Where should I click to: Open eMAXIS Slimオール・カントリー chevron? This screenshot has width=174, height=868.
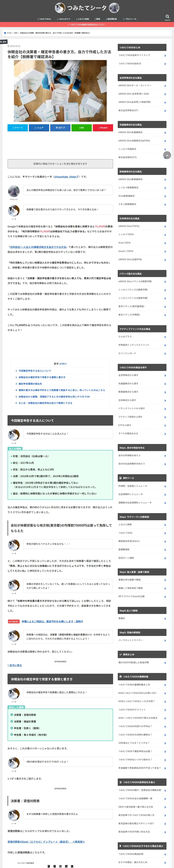165,86
